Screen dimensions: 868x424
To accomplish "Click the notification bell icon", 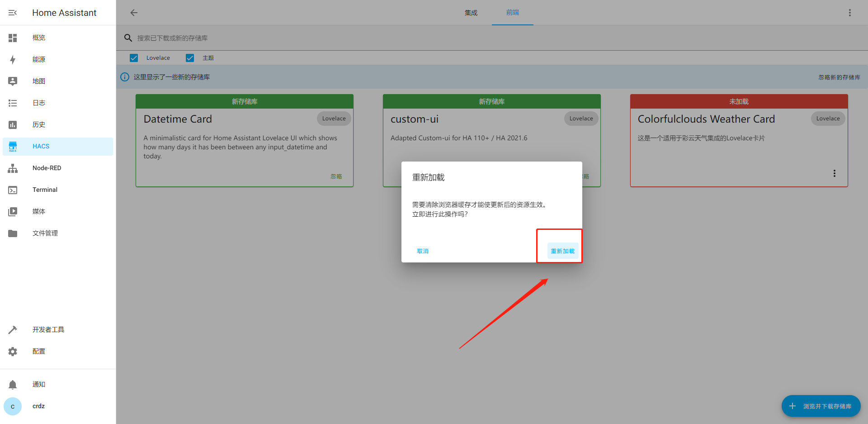I will (13, 385).
